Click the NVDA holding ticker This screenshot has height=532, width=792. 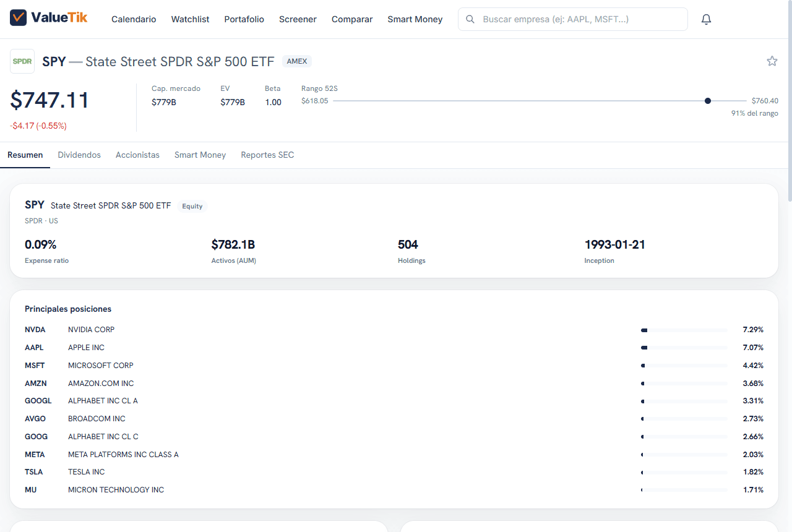(x=35, y=330)
